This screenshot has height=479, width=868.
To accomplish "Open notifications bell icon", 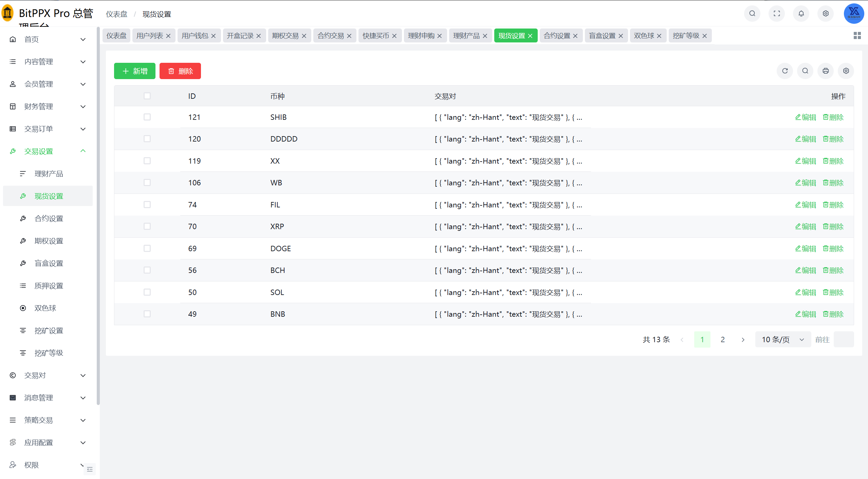I will click(801, 14).
